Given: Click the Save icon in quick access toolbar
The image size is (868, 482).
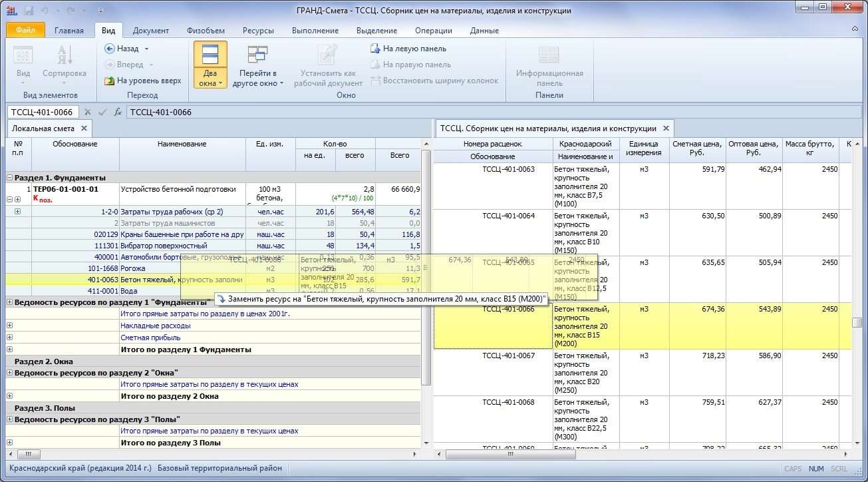Looking at the screenshot, I should (29, 11).
